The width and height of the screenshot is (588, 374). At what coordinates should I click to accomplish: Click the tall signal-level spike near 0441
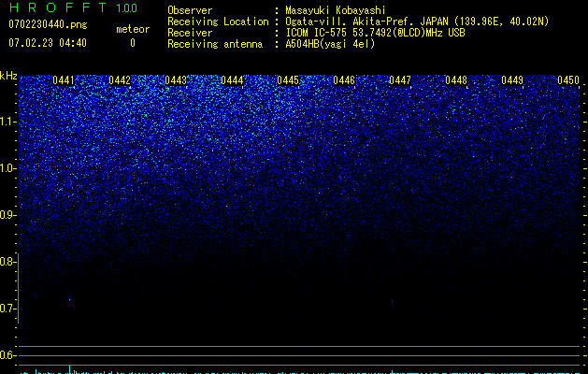tap(69, 369)
